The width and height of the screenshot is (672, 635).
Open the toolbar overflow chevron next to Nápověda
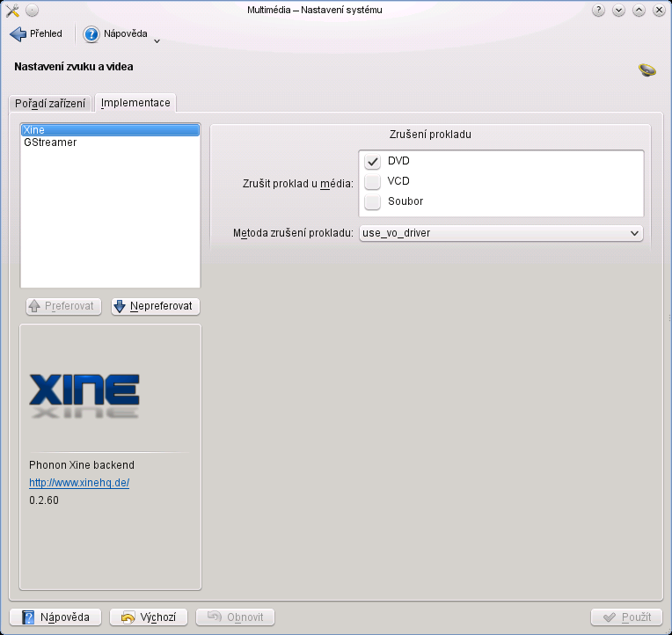point(157,41)
